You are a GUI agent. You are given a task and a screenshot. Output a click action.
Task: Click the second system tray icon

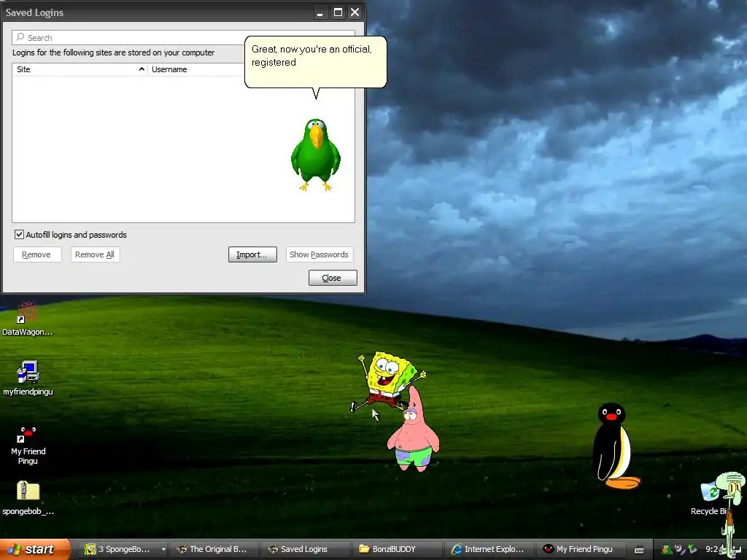coord(680,550)
